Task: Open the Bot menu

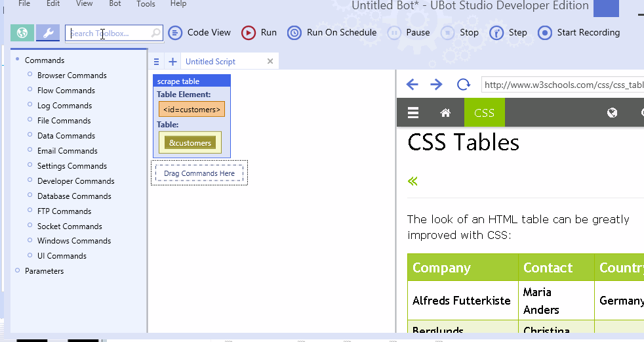Action: [115, 3]
